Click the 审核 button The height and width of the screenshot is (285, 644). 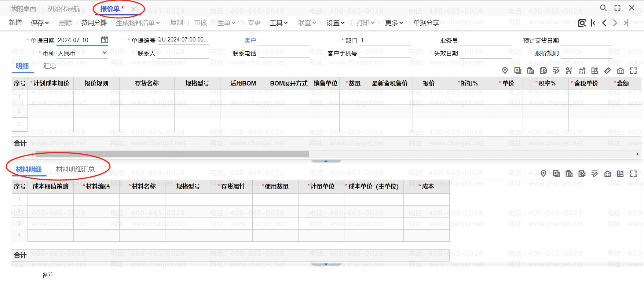point(200,23)
